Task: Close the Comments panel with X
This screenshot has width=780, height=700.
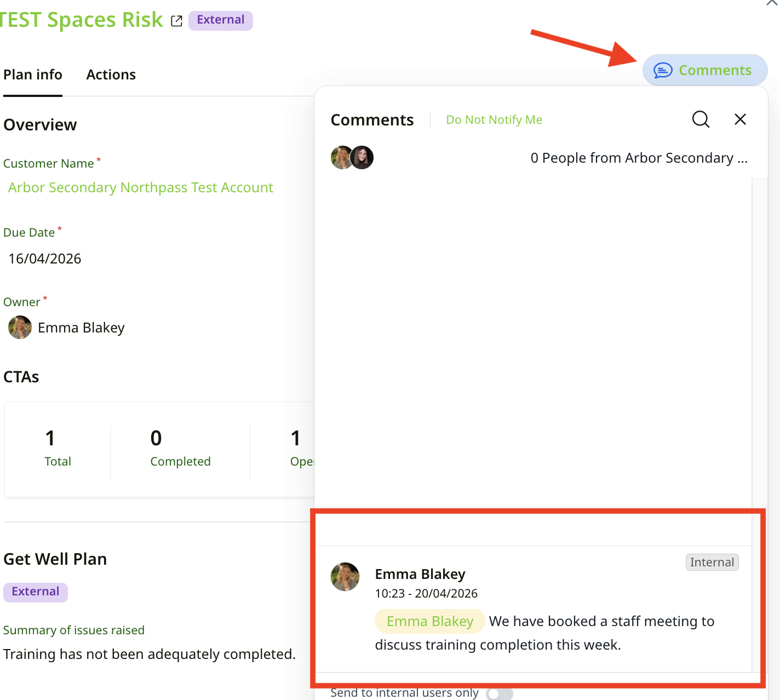Action: coord(740,119)
